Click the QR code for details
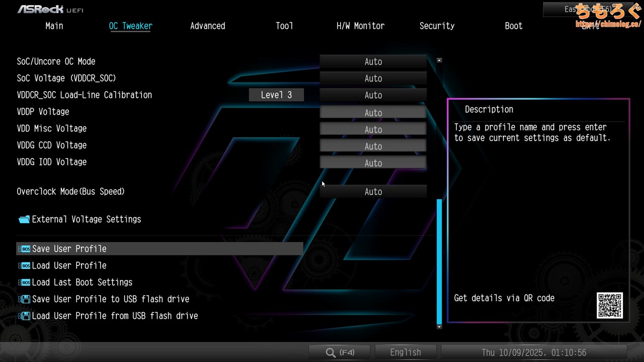Screen dimensions: 644x362 tap(610, 305)
